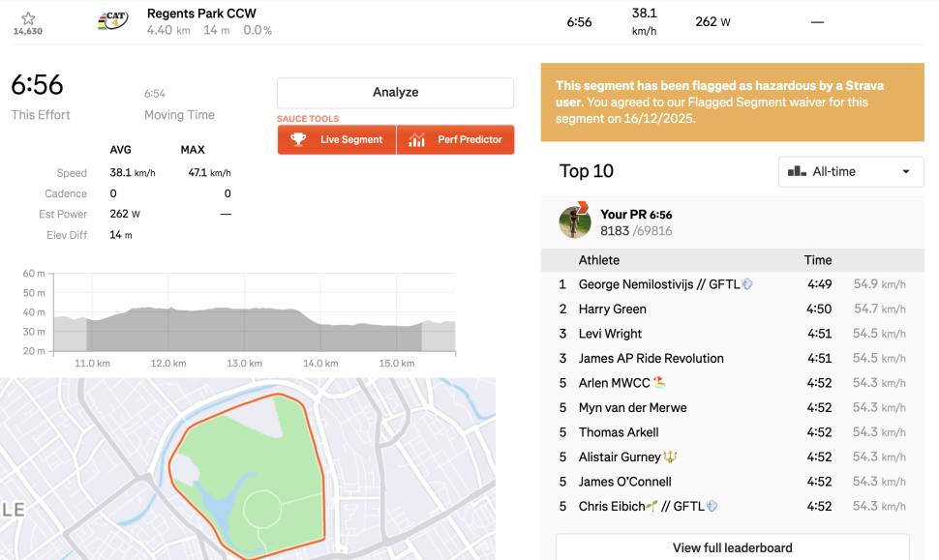Open Levi Wright's athlete profile
Viewport: 939px width, 560px height.
[x=610, y=334]
